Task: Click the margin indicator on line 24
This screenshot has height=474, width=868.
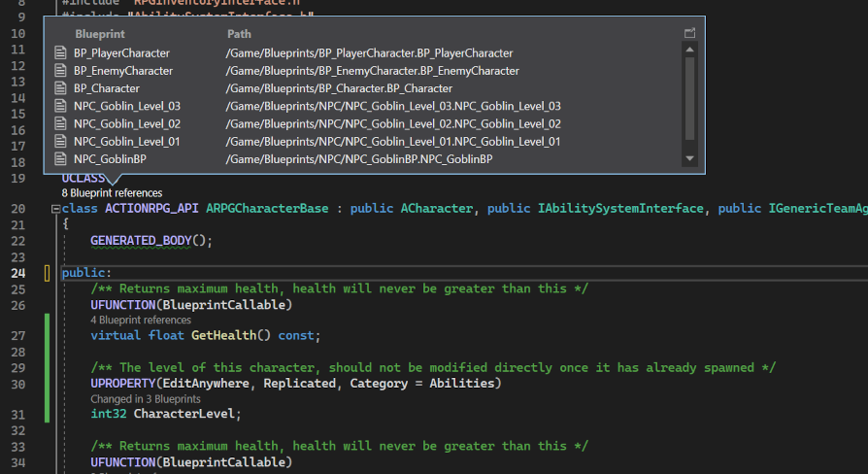Action: (47, 274)
